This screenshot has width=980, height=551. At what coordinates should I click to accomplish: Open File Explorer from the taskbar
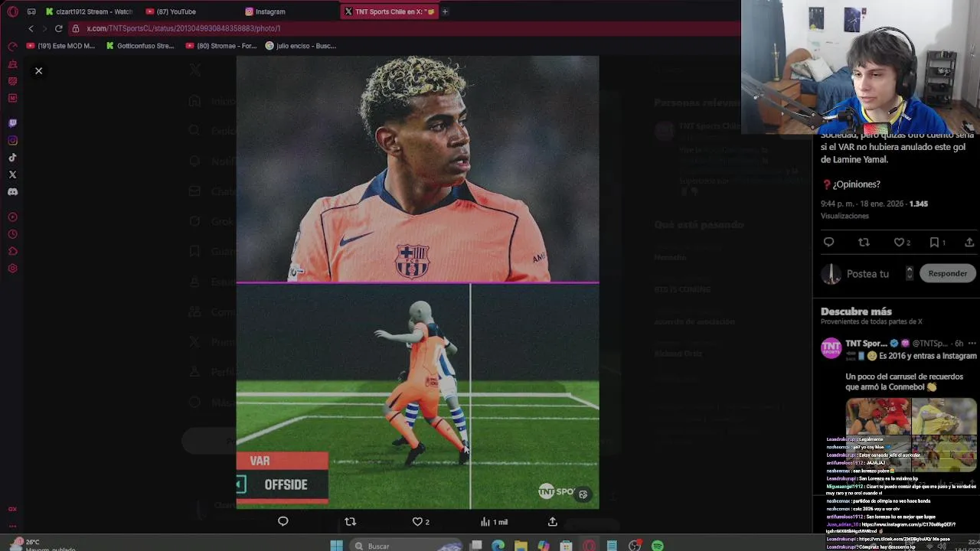tap(521, 545)
